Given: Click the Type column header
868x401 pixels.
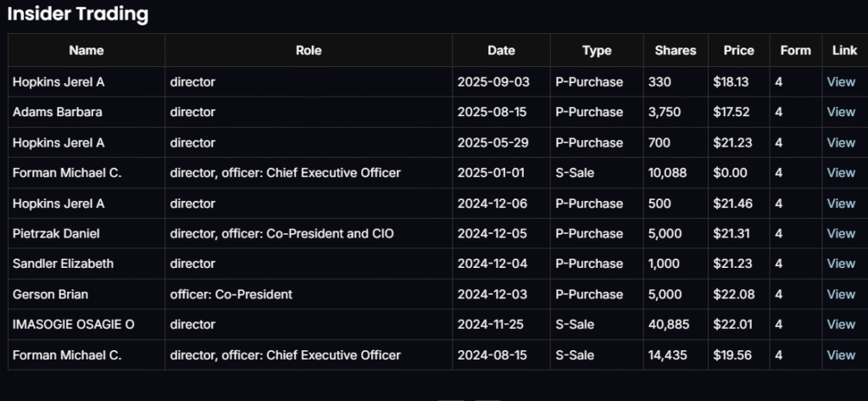Looking at the screenshot, I should pos(597,51).
